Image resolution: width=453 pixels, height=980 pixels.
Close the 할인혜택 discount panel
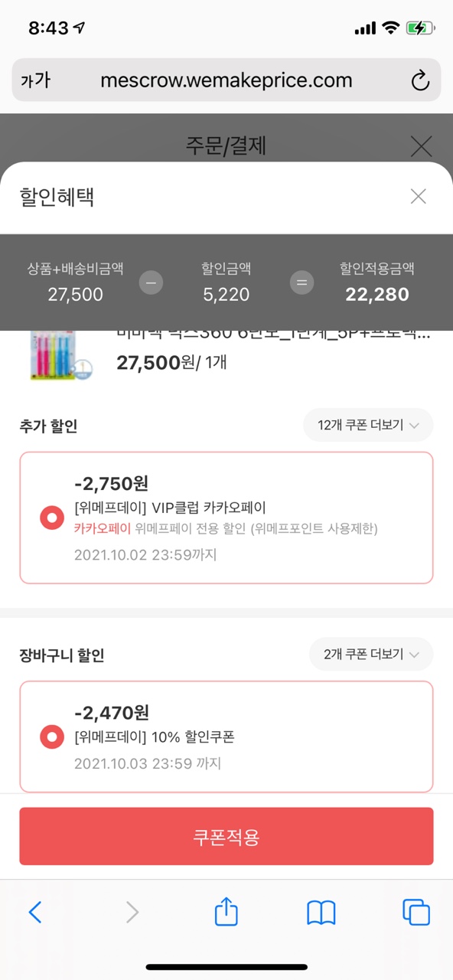tap(418, 197)
